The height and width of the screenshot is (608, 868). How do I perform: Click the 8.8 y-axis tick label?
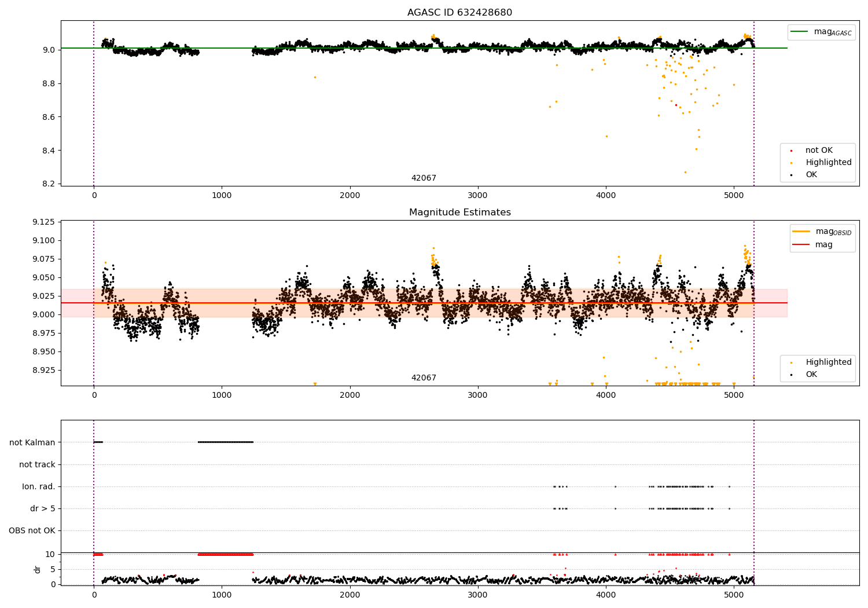pyautogui.click(x=49, y=83)
